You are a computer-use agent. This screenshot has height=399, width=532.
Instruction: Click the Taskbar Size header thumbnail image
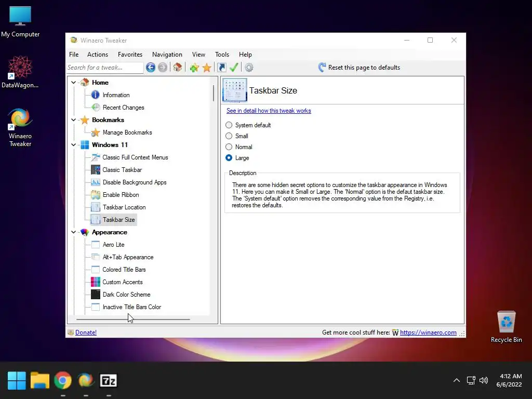[x=234, y=90]
